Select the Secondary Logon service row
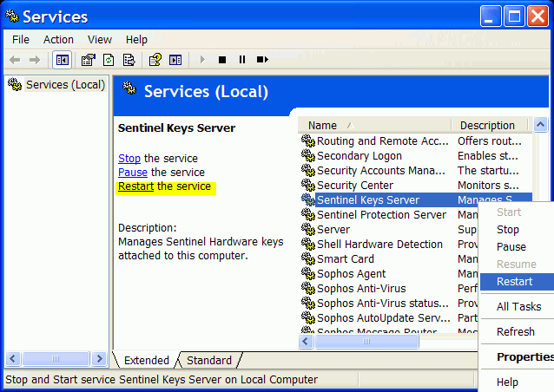This screenshot has height=392, width=554. tap(416, 155)
